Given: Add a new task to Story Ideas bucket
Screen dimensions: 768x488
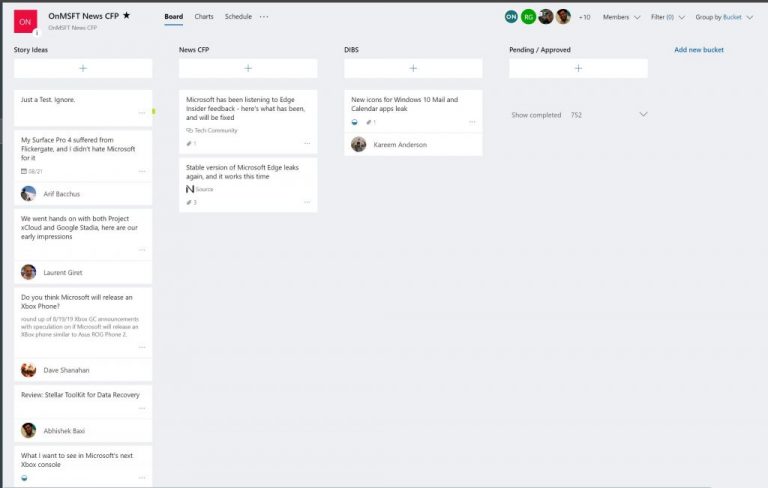Looking at the screenshot, I should (83, 68).
